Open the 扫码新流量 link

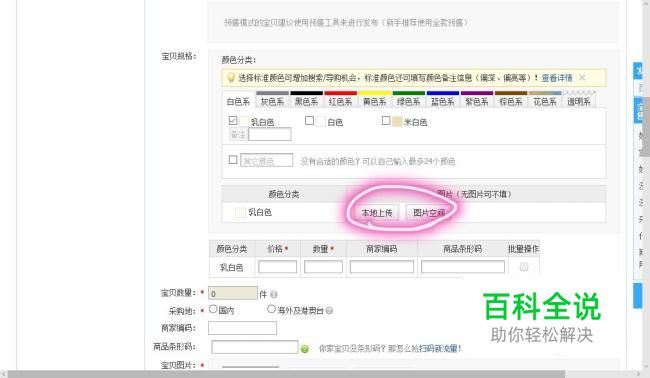click(438, 349)
